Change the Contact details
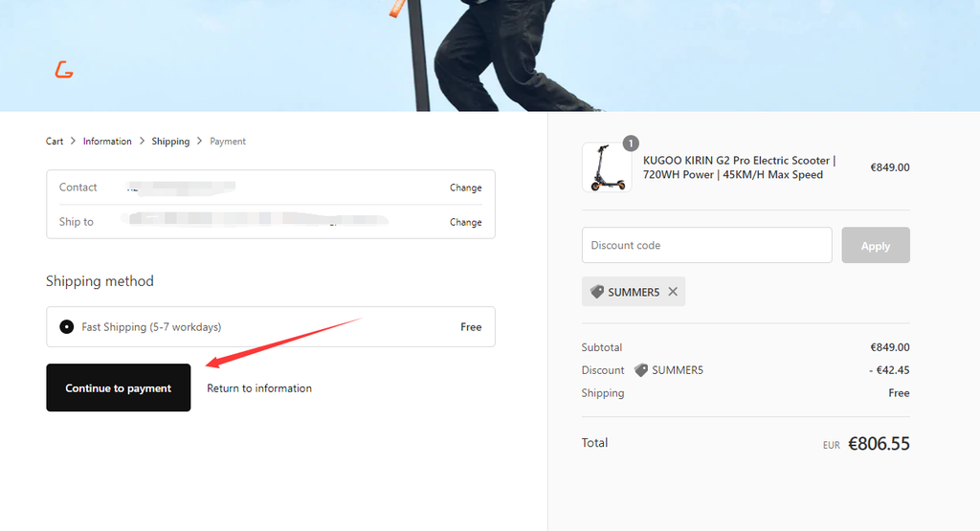This screenshot has height=531, width=980. pyautogui.click(x=466, y=188)
